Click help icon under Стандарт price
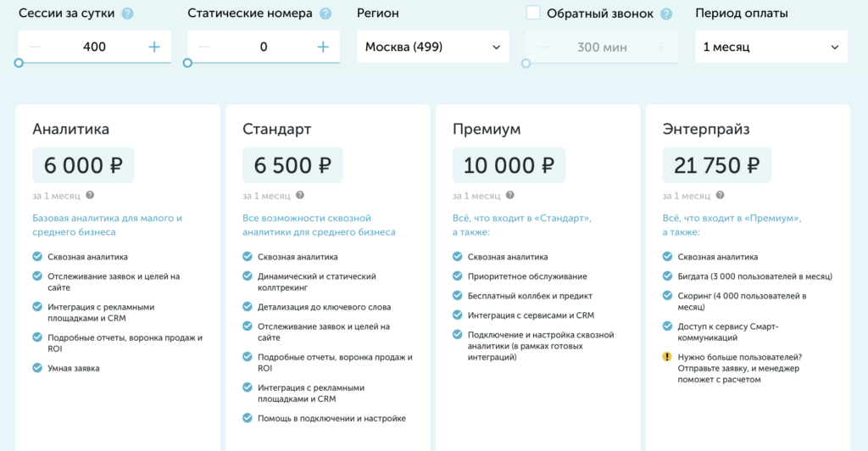 [x=300, y=195]
